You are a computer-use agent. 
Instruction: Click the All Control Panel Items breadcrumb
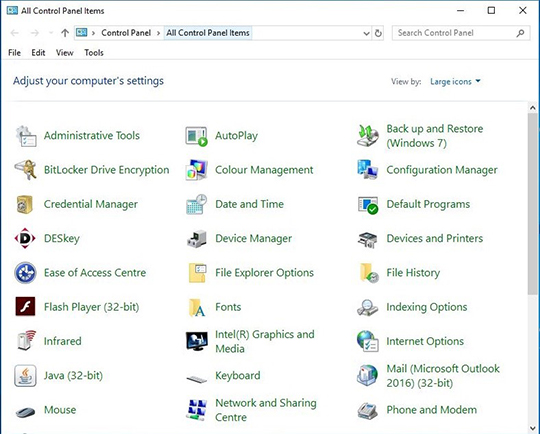pos(208,33)
